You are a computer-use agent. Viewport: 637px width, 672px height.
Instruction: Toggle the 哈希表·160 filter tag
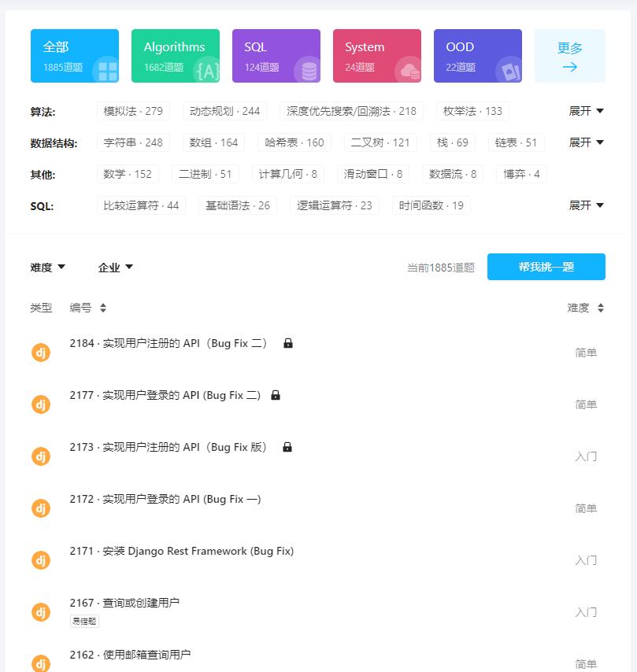pos(294,142)
